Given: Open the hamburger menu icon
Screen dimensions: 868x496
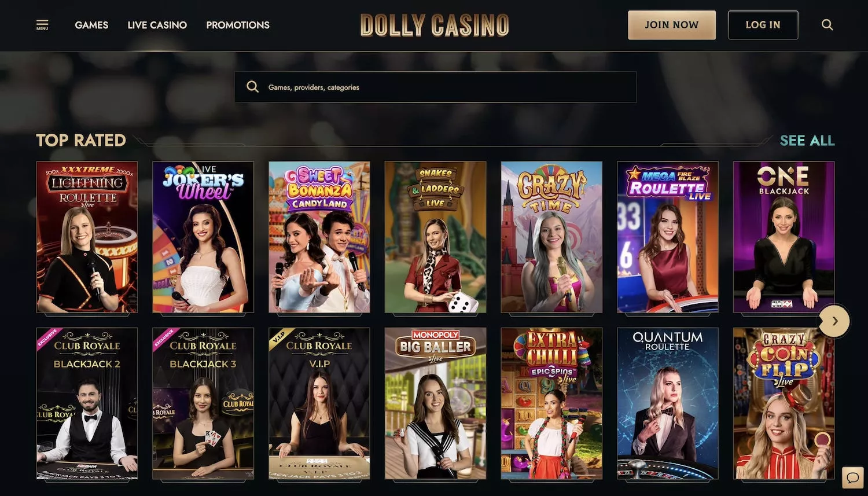Looking at the screenshot, I should point(42,25).
